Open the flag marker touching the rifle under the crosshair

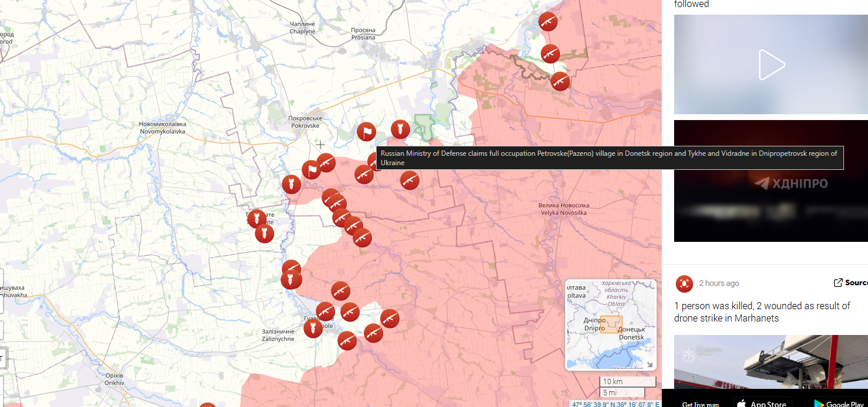(x=312, y=170)
